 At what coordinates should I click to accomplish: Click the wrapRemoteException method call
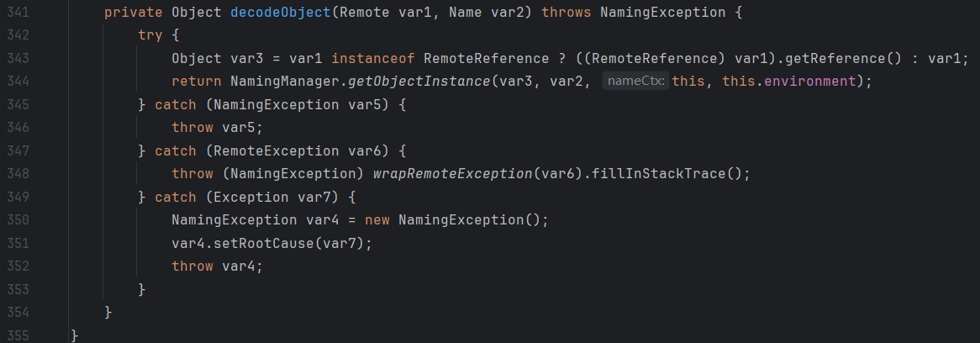[453, 174]
